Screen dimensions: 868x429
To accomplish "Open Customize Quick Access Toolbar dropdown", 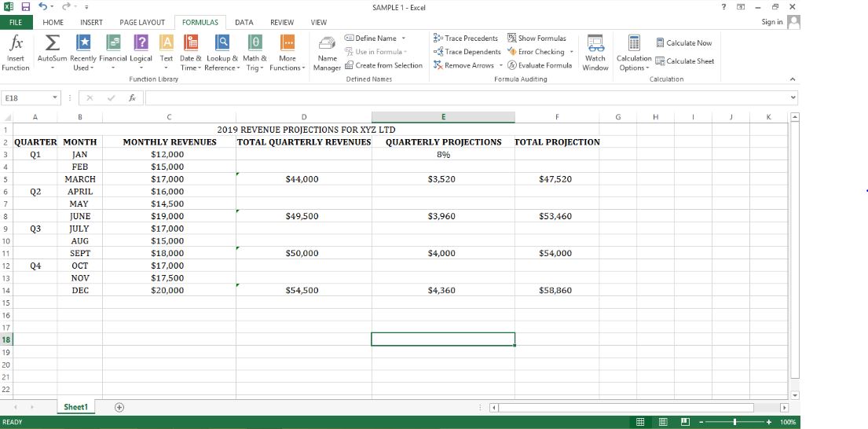I will [x=87, y=7].
